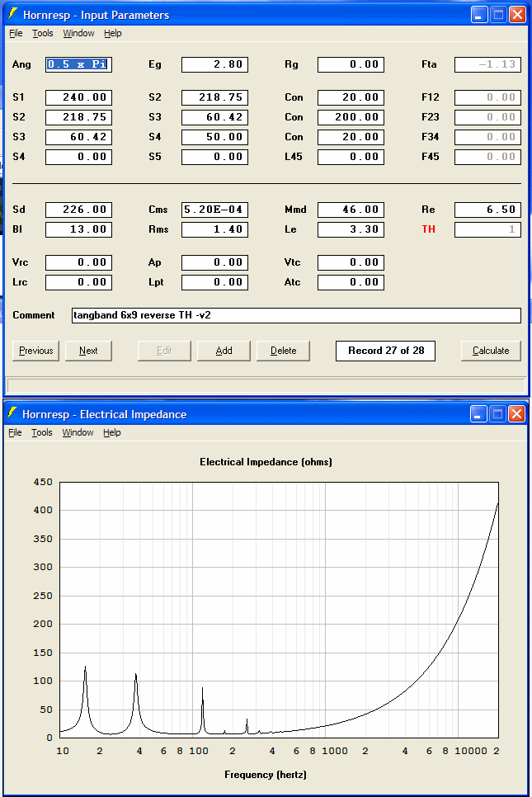532x797 pixels.
Task: Click the F12 field
Action: coord(487,97)
